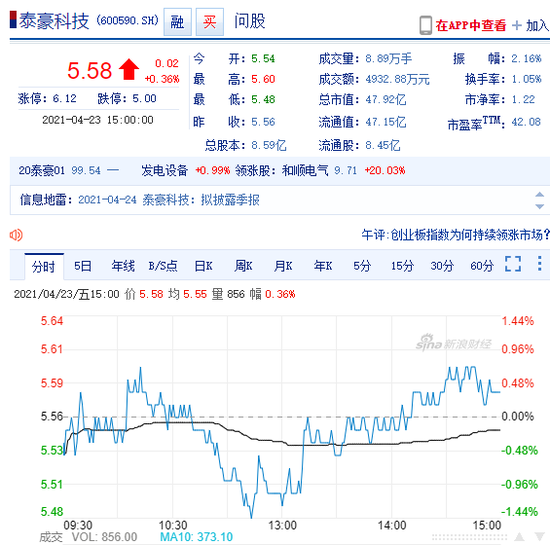The height and width of the screenshot is (545, 550).
Task: Switch to the 年线 chart tab
Action: click(x=123, y=266)
